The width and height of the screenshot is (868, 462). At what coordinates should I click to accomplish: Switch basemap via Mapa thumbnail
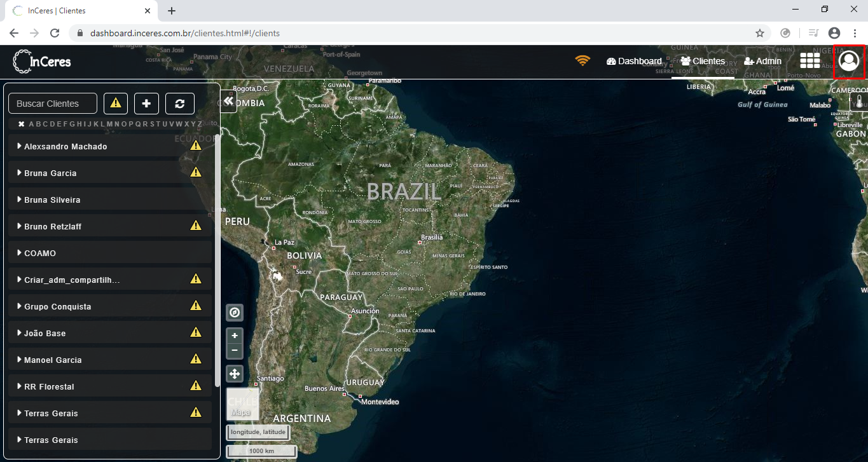point(243,404)
